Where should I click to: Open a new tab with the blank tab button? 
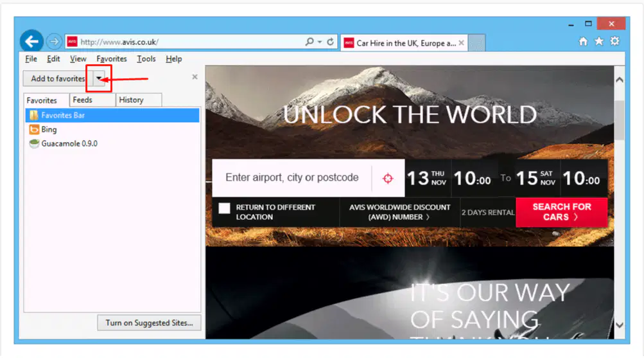pyautogui.click(x=476, y=43)
